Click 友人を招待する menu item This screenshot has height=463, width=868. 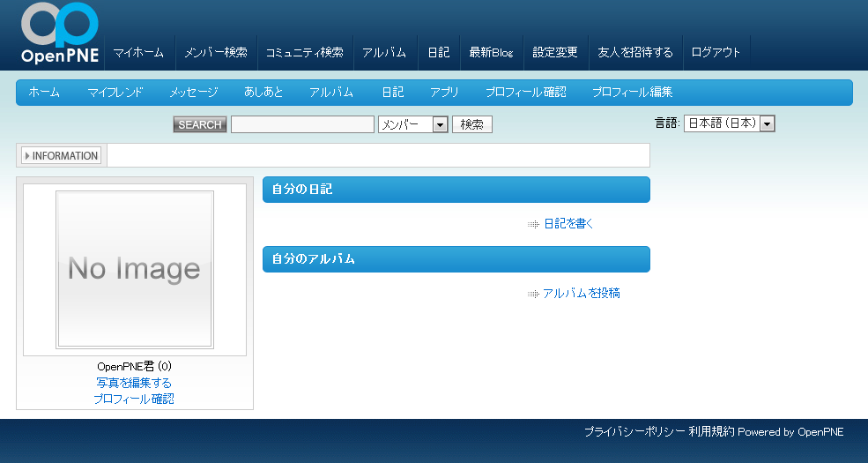[635, 53]
